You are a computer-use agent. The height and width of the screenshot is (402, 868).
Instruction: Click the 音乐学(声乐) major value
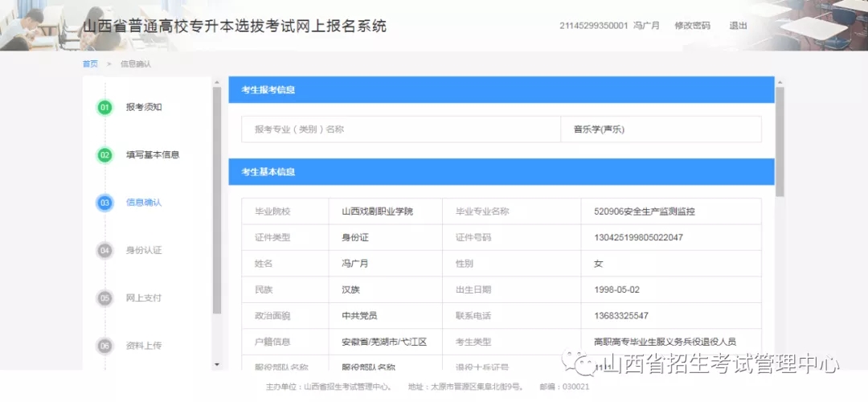[x=599, y=129]
